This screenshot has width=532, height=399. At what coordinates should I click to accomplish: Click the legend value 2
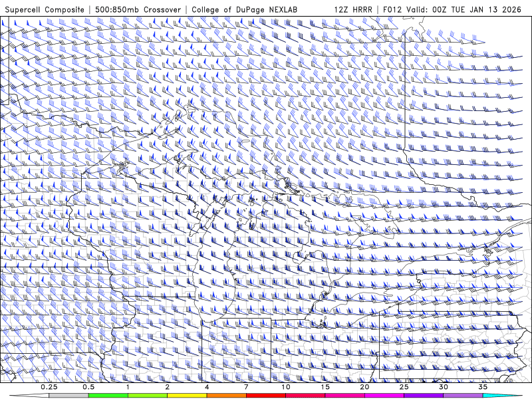[168, 387]
